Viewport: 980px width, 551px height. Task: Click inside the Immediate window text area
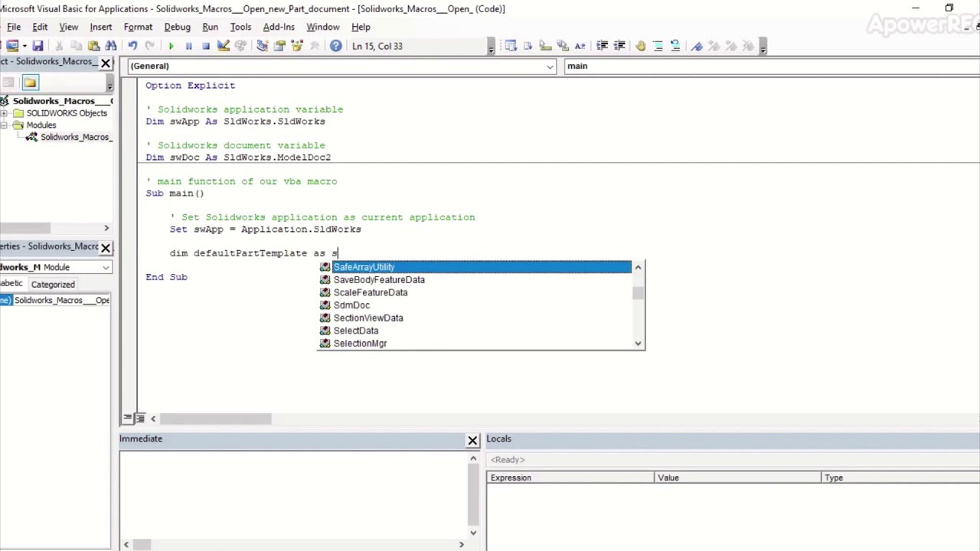[292, 494]
